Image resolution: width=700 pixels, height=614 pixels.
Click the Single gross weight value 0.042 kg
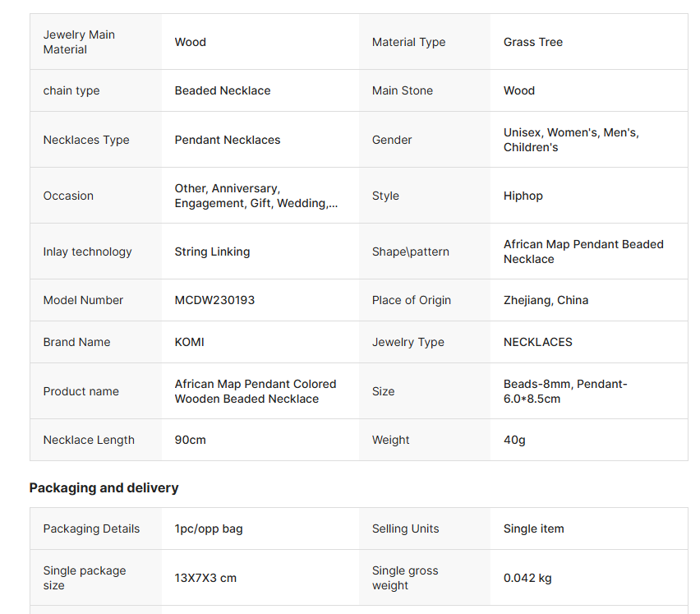527,578
